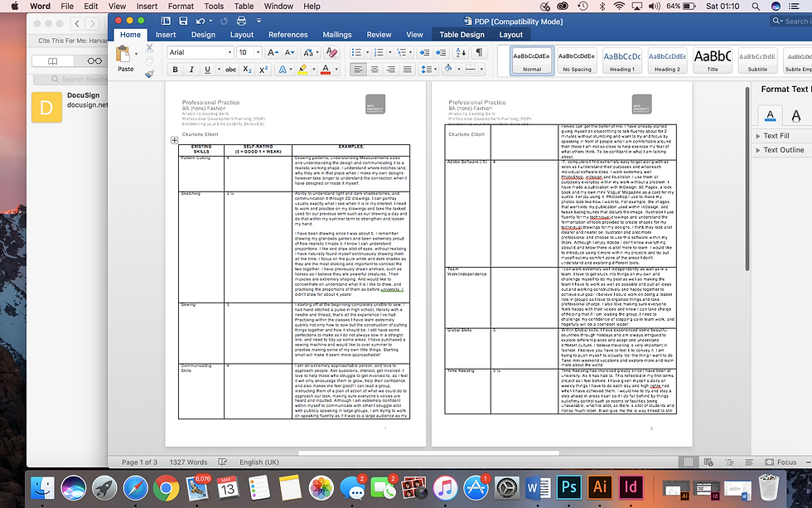The image size is (812, 508).
Task: Apply the Heading 1 style
Action: (622, 60)
